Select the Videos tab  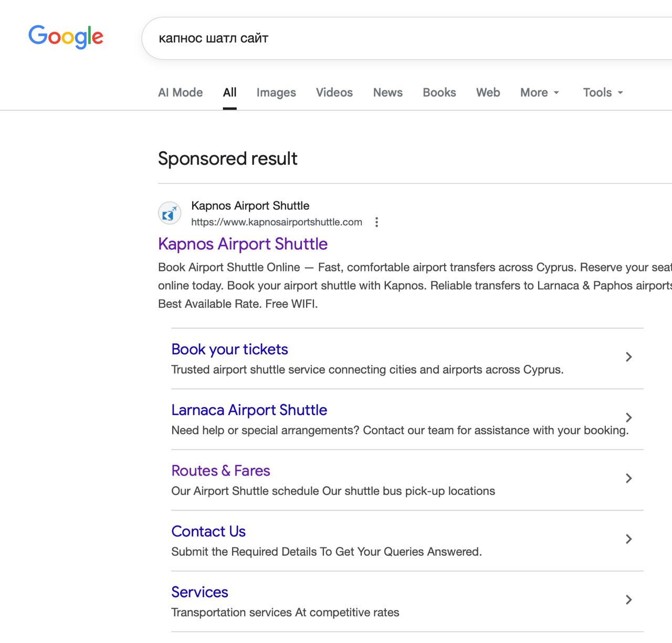tap(334, 93)
